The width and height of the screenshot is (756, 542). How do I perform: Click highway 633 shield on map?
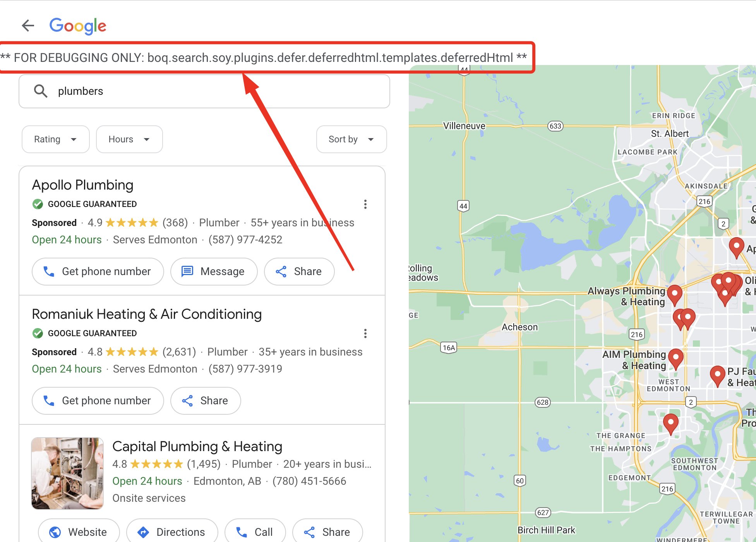point(555,126)
